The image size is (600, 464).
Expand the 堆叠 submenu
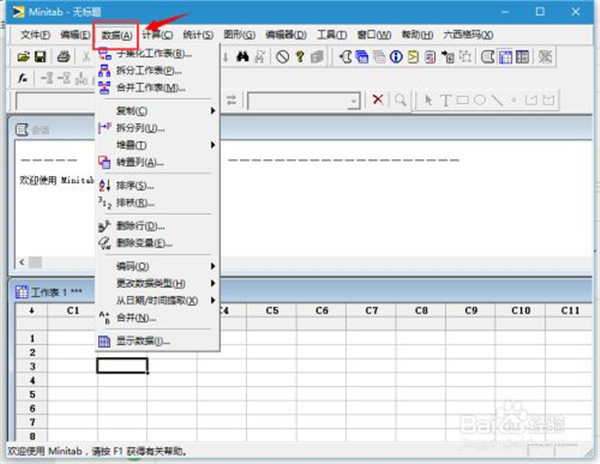pos(157,145)
